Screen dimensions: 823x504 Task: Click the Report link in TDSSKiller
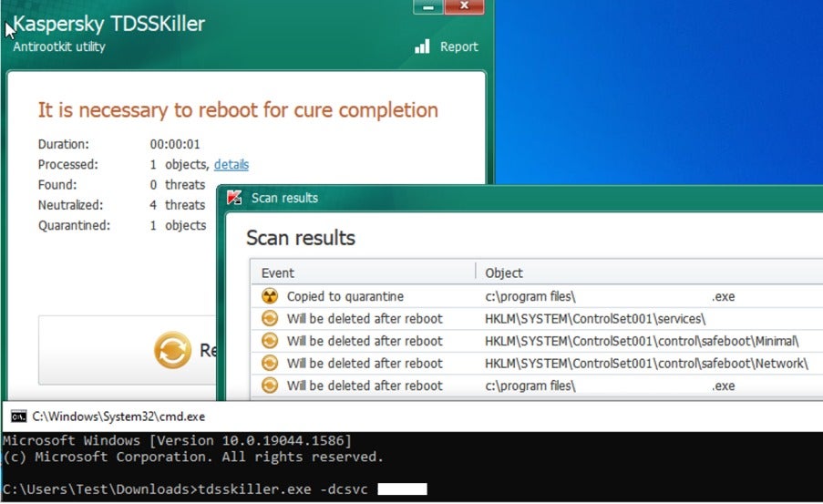tap(458, 46)
